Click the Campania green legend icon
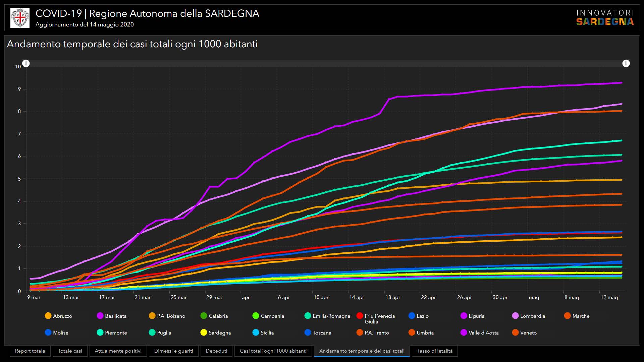Viewport: 644px width, 362px height. (256, 316)
